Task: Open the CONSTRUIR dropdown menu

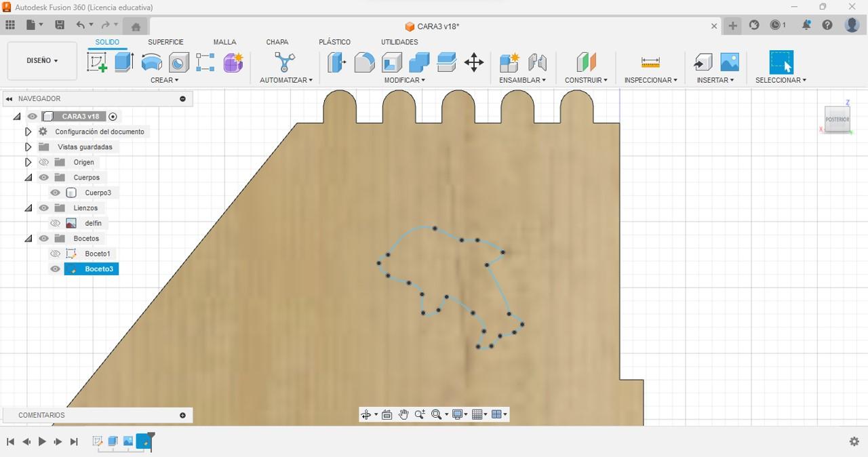Action: [x=587, y=80]
